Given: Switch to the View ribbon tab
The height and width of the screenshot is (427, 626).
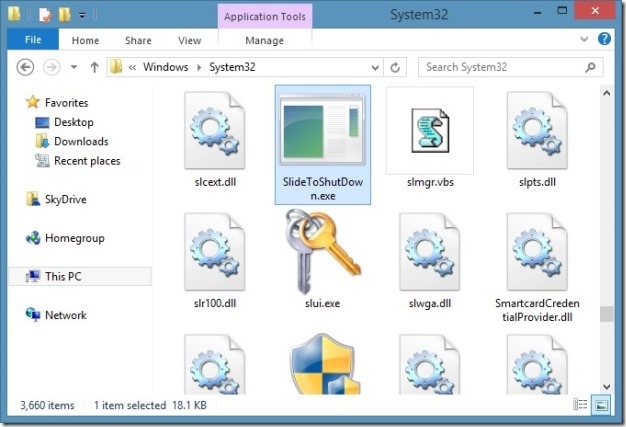Looking at the screenshot, I should 190,40.
